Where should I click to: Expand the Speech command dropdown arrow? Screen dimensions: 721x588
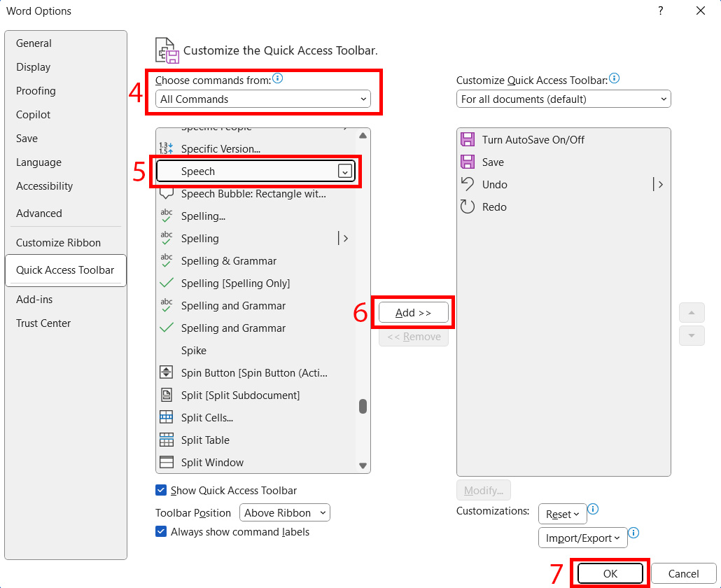[345, 171]
